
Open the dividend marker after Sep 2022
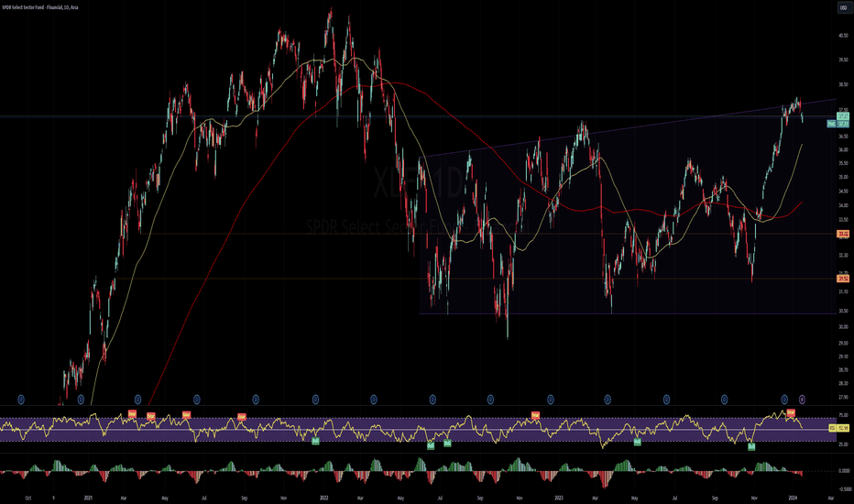coord(490,400)
